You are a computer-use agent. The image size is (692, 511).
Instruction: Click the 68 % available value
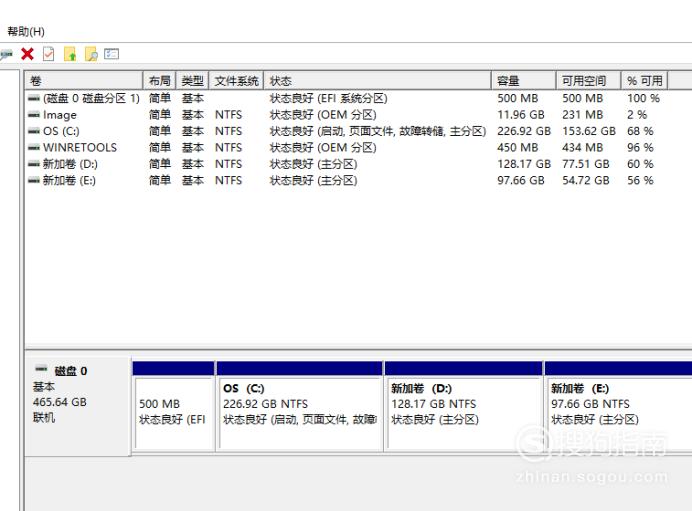640,131
